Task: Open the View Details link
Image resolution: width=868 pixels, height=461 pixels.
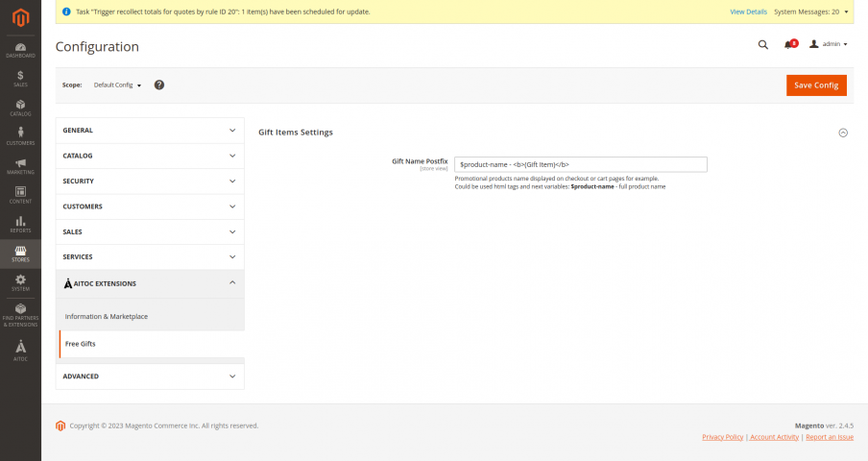Action: [x=748, y=12]
